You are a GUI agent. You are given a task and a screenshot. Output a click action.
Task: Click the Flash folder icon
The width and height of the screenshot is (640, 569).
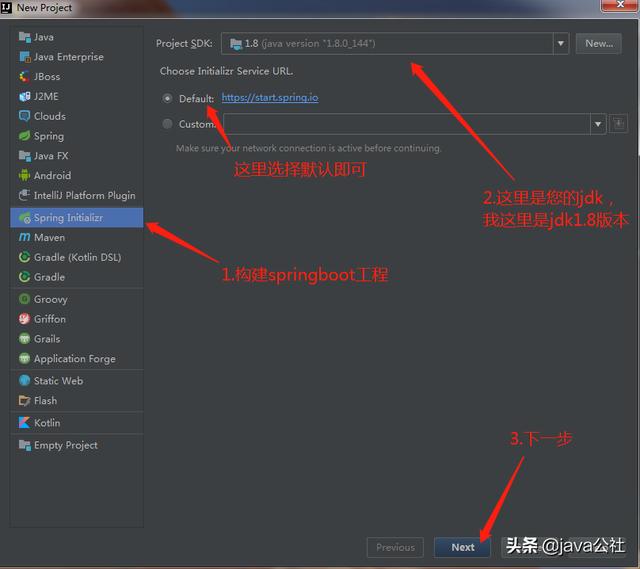24,400
